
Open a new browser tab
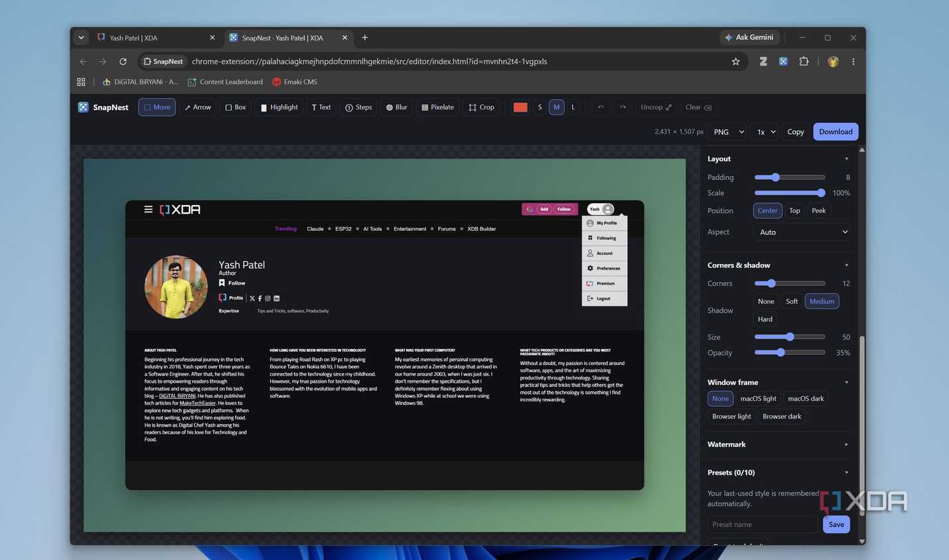[x=365, y=37]
